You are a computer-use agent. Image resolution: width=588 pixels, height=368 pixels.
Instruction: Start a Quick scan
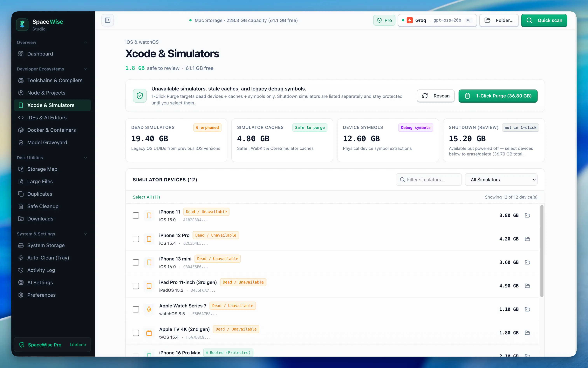pyautogui.click(x=544, y=20)
